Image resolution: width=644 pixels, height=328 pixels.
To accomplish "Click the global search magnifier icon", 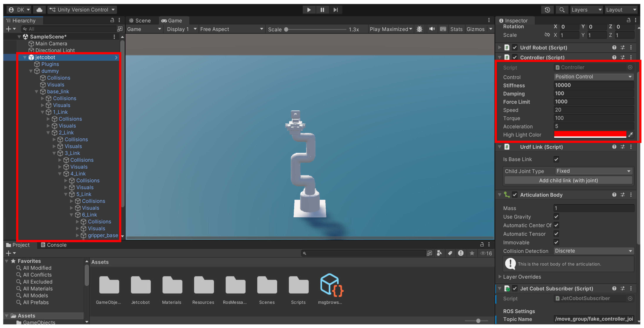I will 562,10.
